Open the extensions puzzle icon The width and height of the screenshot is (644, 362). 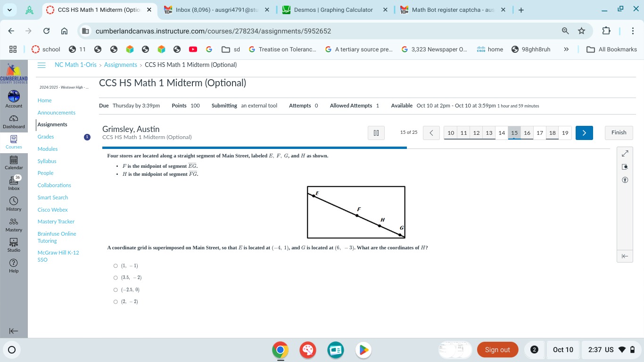[x=606, y=31]
